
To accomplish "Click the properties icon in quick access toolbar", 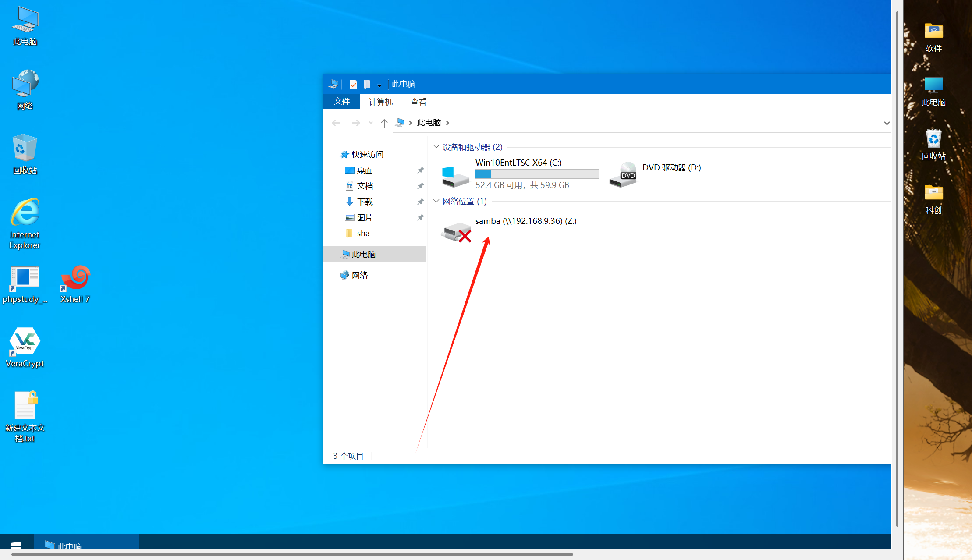I will 353,84.
